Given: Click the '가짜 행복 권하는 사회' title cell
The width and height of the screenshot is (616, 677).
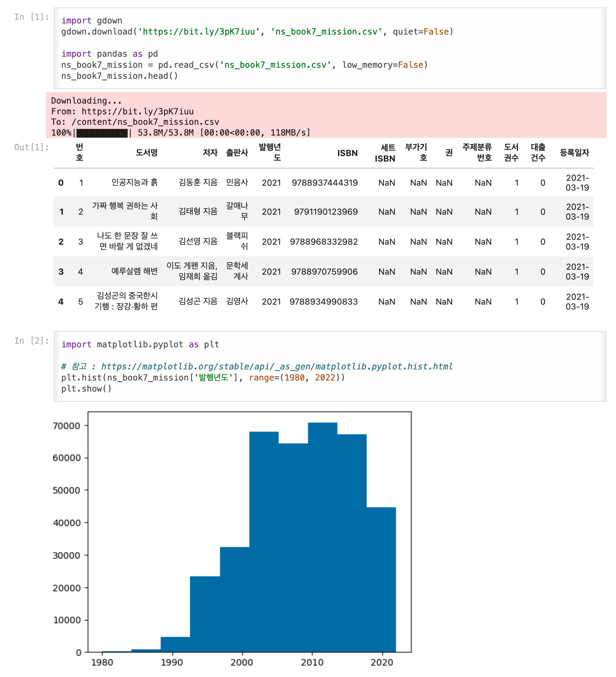Looking at the screenshot, I should click(125, 211).
